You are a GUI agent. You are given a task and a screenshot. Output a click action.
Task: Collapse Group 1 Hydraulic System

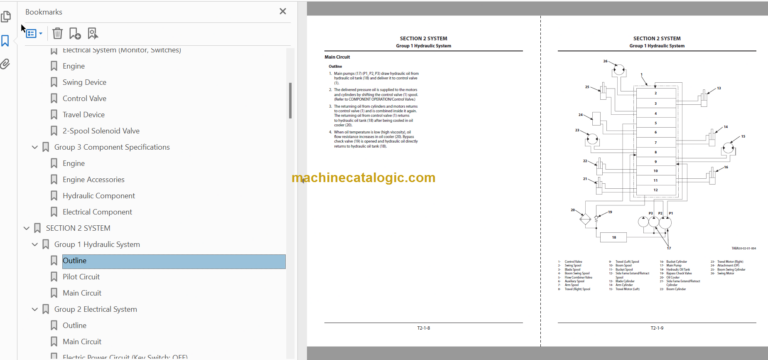[34, 244]
